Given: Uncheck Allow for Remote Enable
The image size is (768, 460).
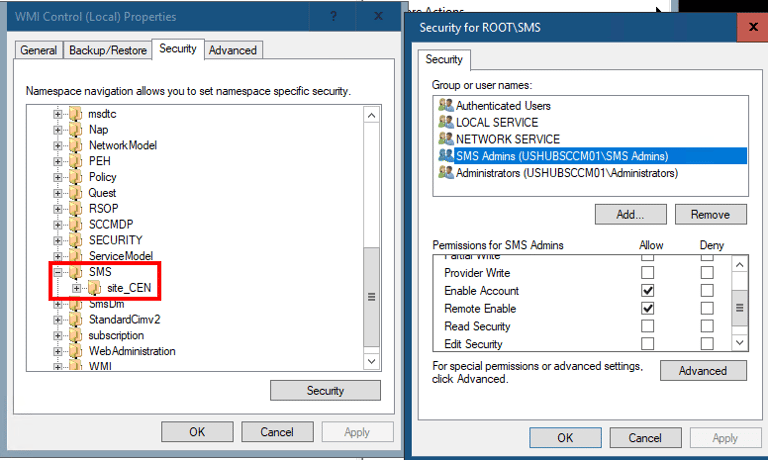Looking at the screenshot, I should coord(648,308).
